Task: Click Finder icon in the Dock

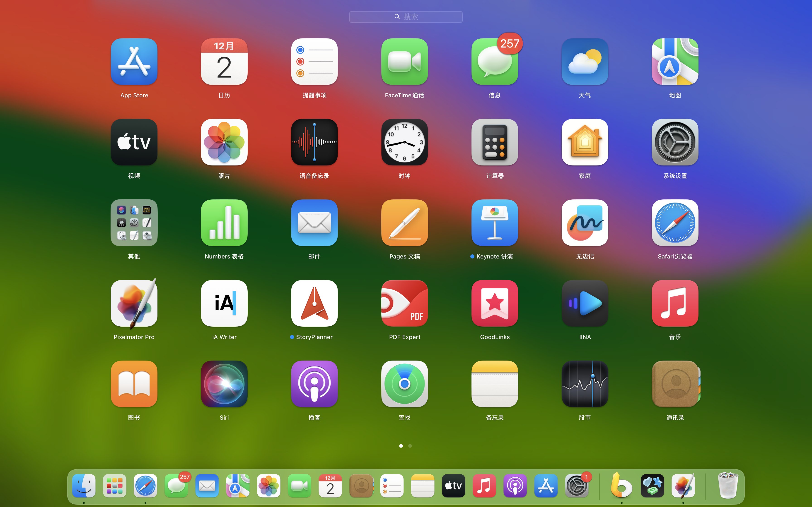Action: 84,485
